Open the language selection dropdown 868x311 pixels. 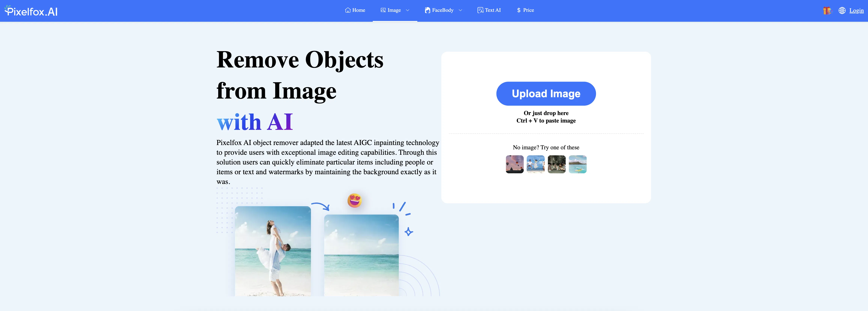tap(842, 10)
